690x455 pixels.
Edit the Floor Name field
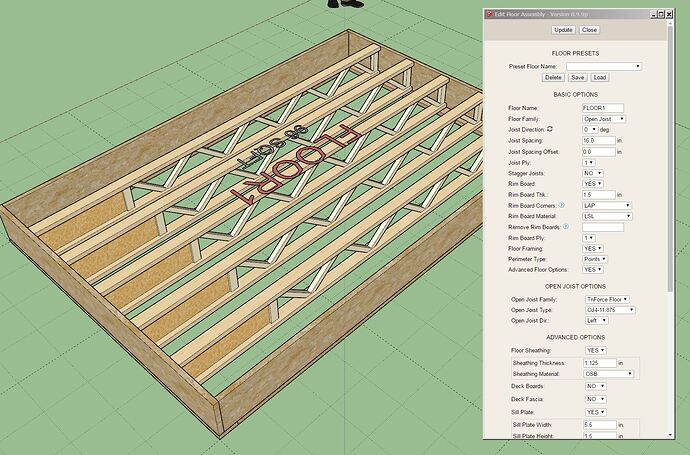click(x=603, y=108)
